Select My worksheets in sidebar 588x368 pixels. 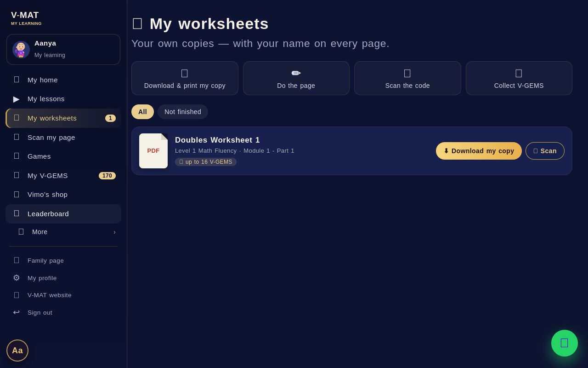[x=63, y=118]
